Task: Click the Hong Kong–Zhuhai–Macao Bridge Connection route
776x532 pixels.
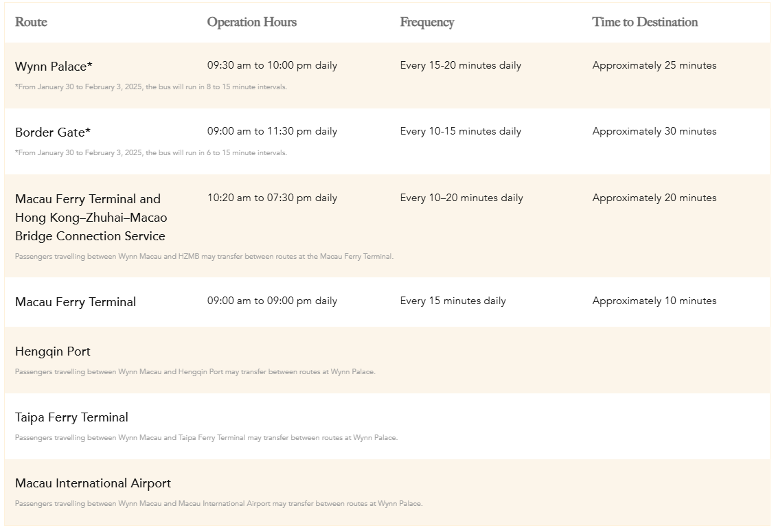Action: (x=91, y=217)
